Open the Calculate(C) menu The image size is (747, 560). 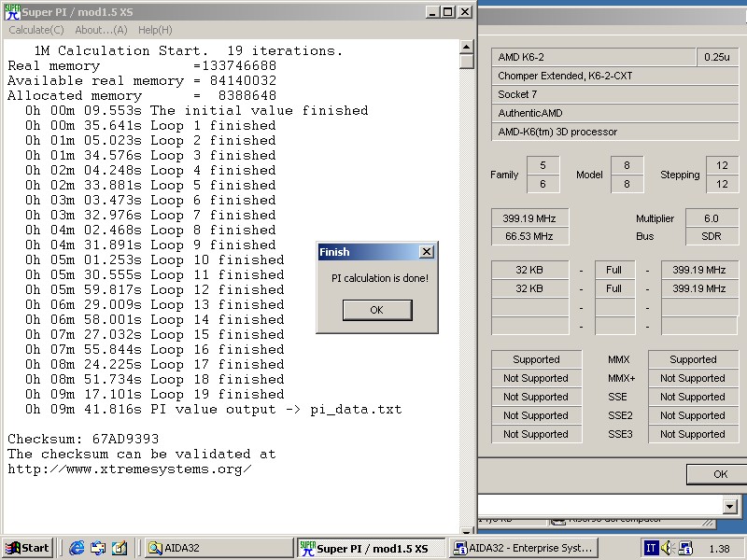tap(36, 30)
